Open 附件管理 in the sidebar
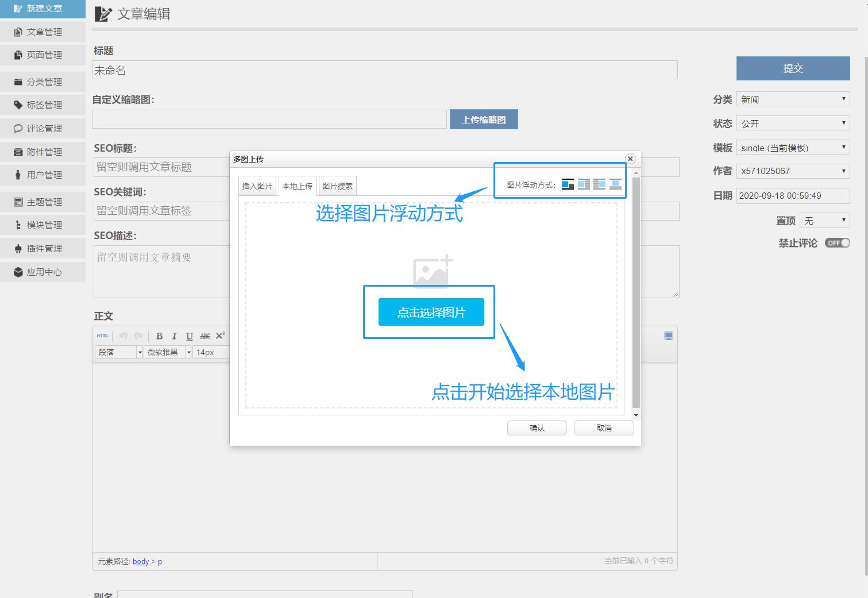868x598 pixels. (43, 152)
